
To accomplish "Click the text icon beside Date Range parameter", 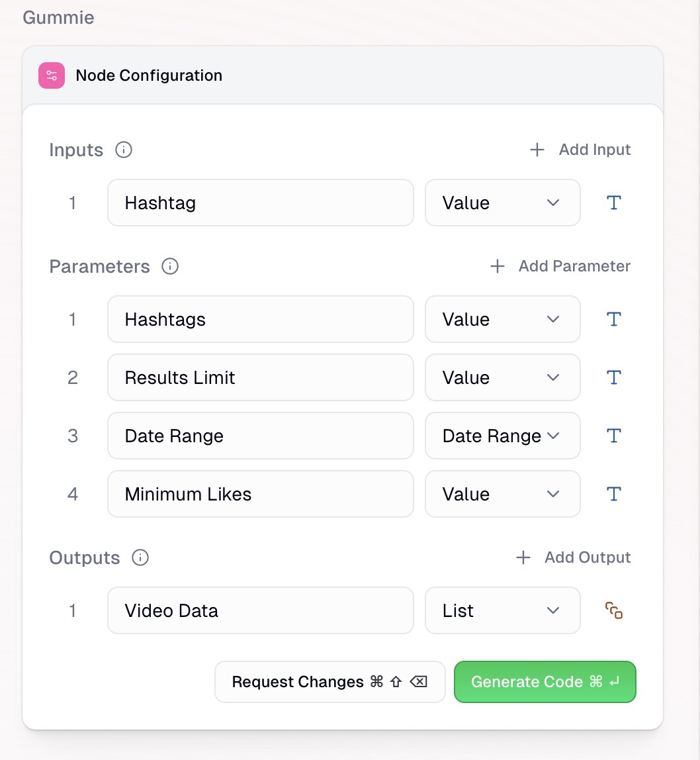I will pyautogui.click(x=613, y=436).
